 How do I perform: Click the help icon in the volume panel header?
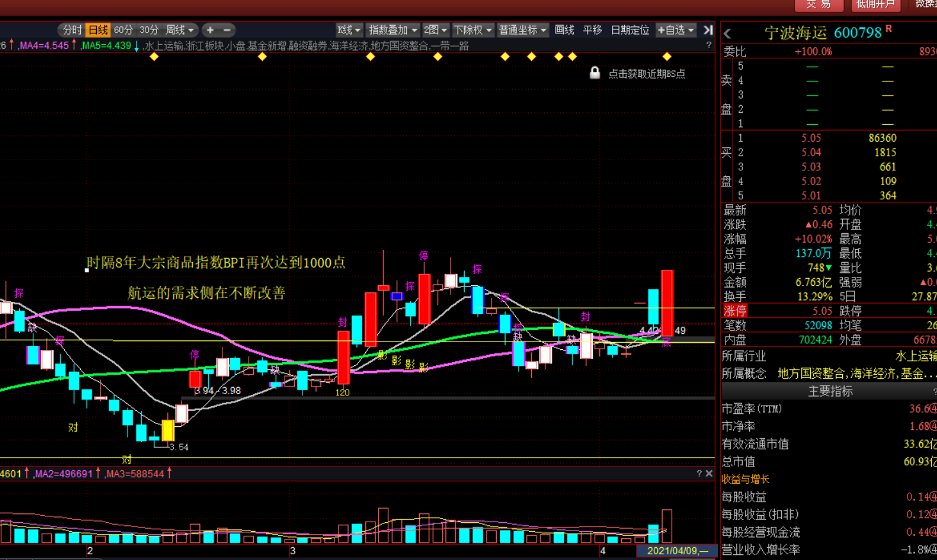point(699,474)
